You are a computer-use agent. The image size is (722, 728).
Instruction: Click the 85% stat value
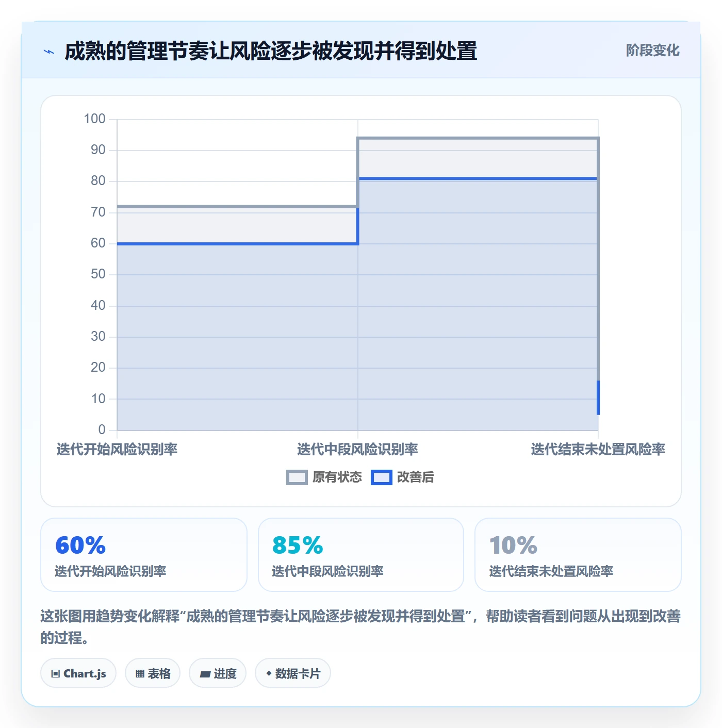coord(298,545)
